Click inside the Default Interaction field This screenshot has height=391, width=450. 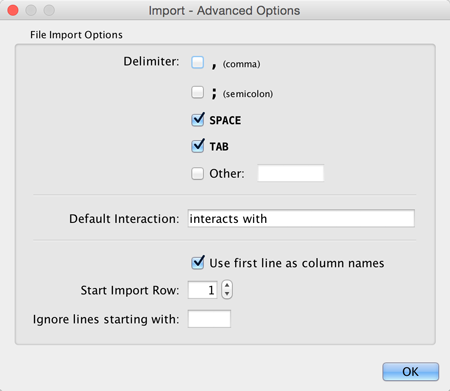(x=301, y=218)
